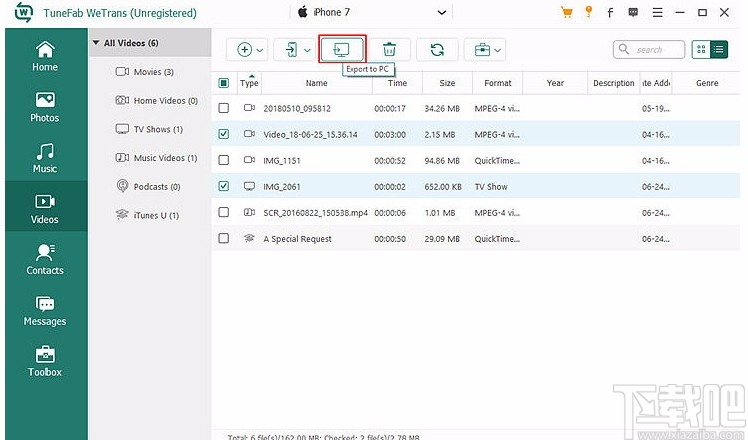
Task: Click the TuneFab WeTrans logo
Action: (x=23, y=12)
